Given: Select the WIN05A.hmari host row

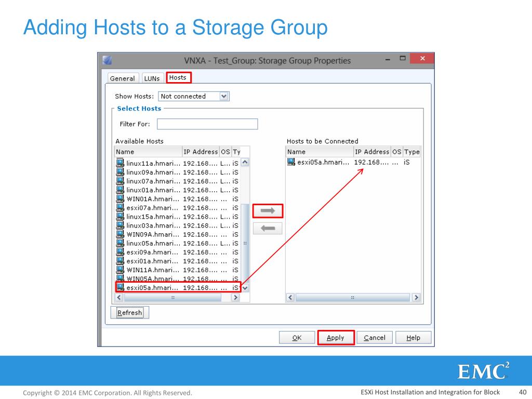Looking at the screenshot, I should pyautogui.click(x=178, y=278).
